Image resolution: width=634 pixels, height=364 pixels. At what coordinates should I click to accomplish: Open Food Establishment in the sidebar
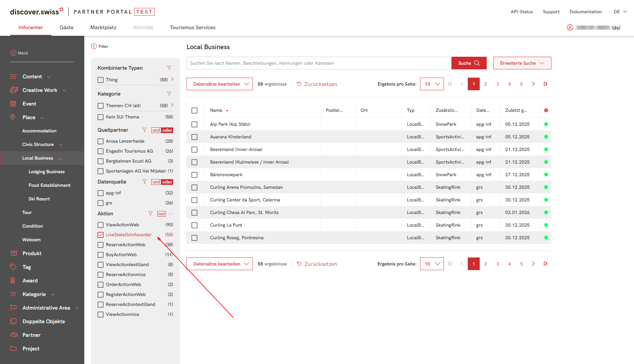pyautogui.click(x=49, y=185)
